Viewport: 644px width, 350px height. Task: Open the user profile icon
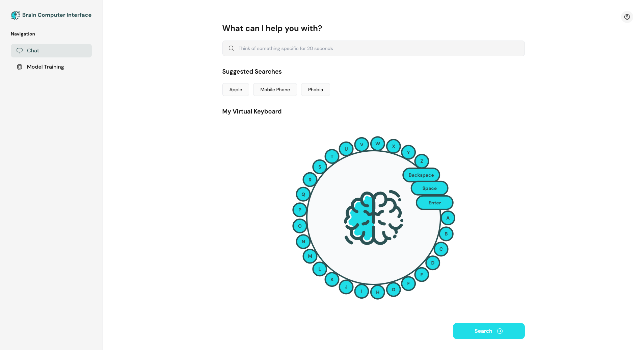pyautogui.click(x=627, y=17)
